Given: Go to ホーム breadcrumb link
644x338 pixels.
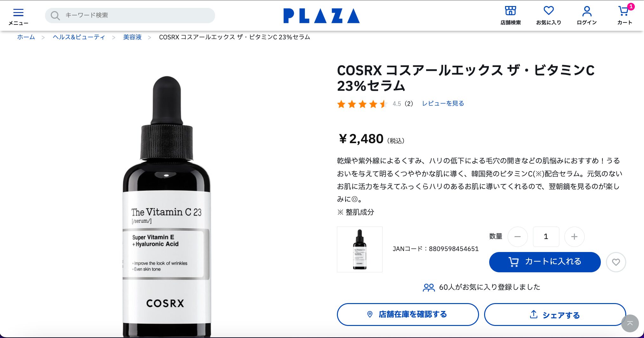Looking at the screenshot, I should pyautogui.click(x=26, y=37).
